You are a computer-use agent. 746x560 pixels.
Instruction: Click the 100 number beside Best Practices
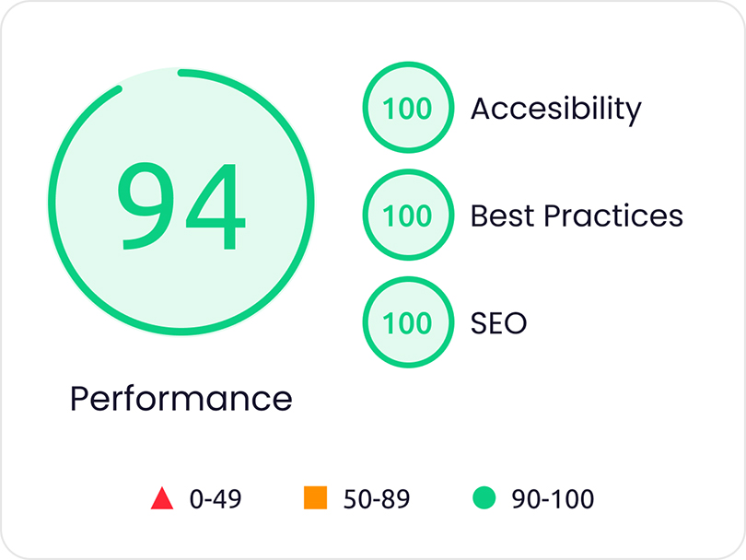(x=407, y=216)
